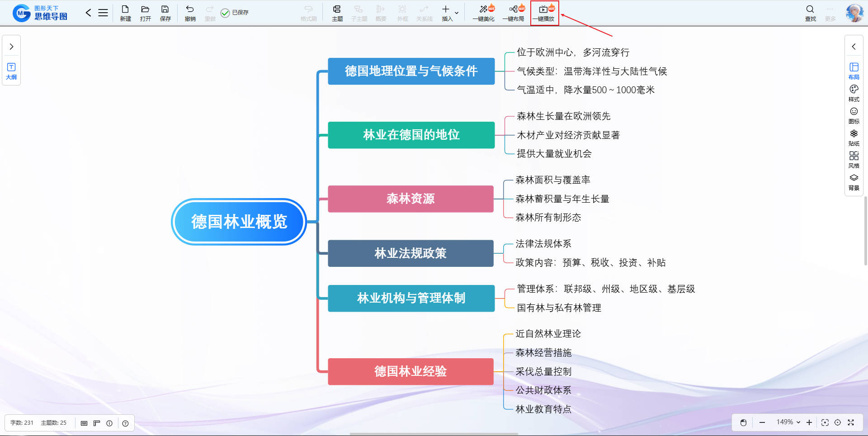Select the 德国林业概览 central topic node
The width and height of the screenshot is (868, 436).
point(239,222)
